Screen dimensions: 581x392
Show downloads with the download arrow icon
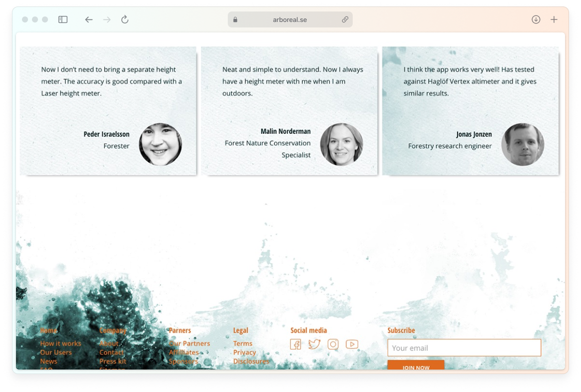(x=536, y=19)
